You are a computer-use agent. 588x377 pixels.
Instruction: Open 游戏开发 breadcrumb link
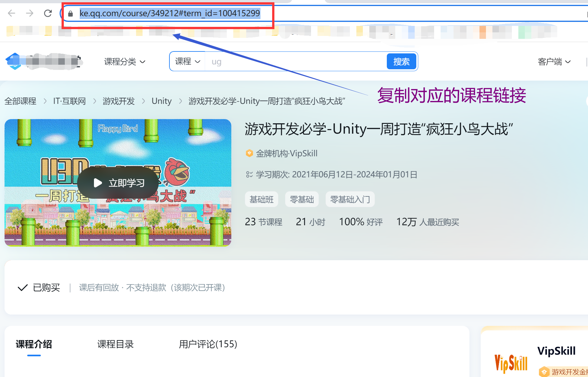pyautogui.click(x=119, y=101)
